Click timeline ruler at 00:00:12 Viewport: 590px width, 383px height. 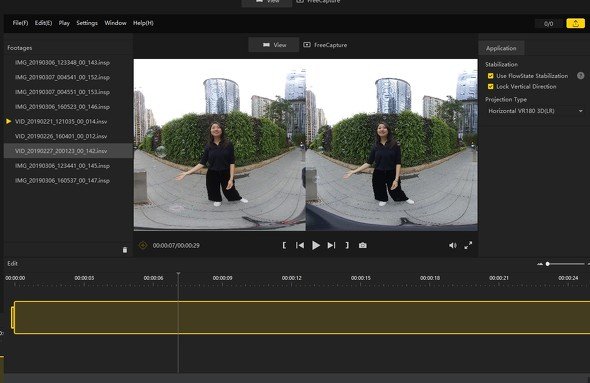tap(292, 278)
